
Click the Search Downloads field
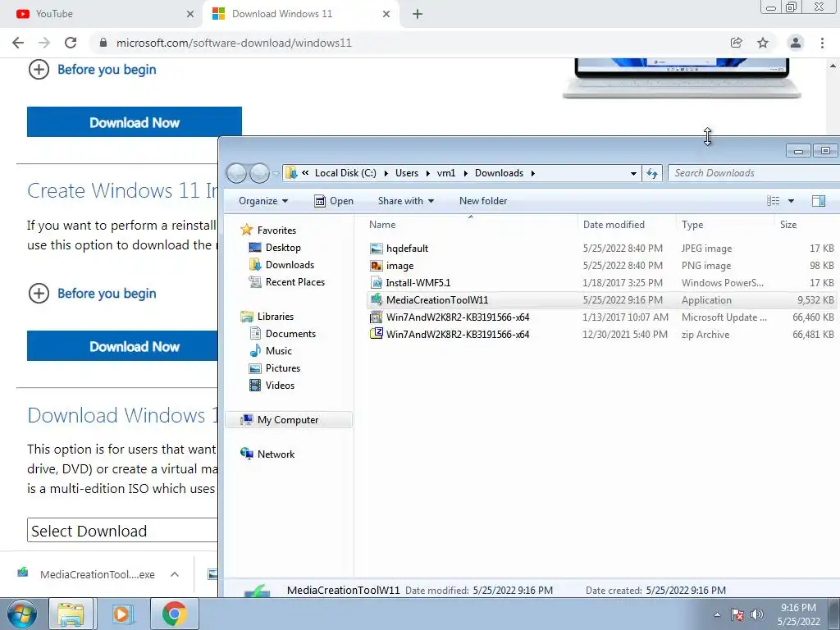point(754,173)
